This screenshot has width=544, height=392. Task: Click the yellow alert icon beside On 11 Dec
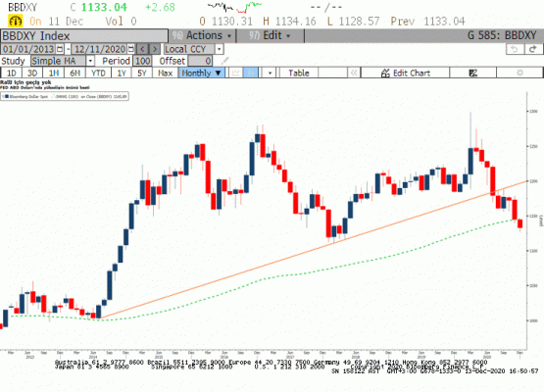[16, 22]
